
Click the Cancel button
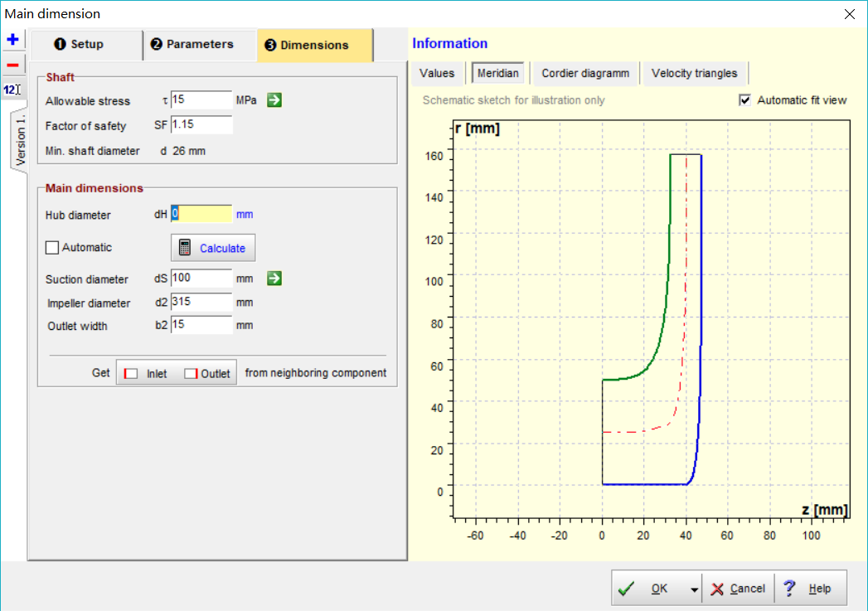tap(738, 589)
